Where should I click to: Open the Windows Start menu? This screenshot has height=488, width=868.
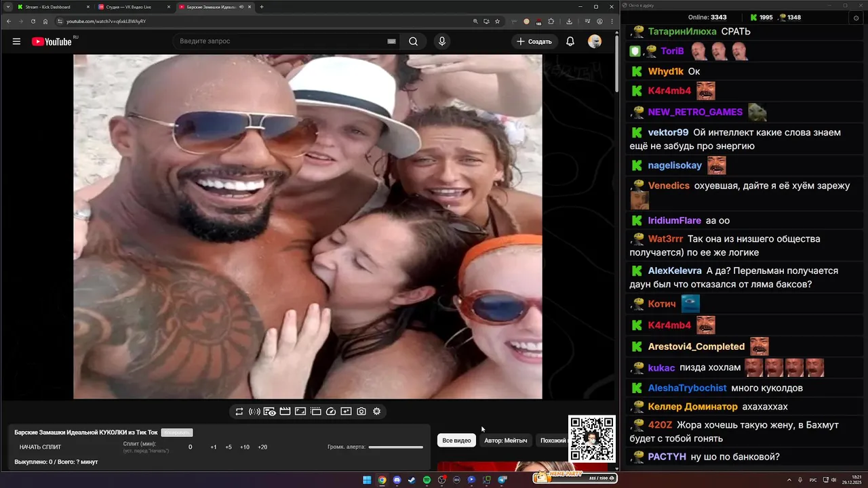tap(367, 480)
